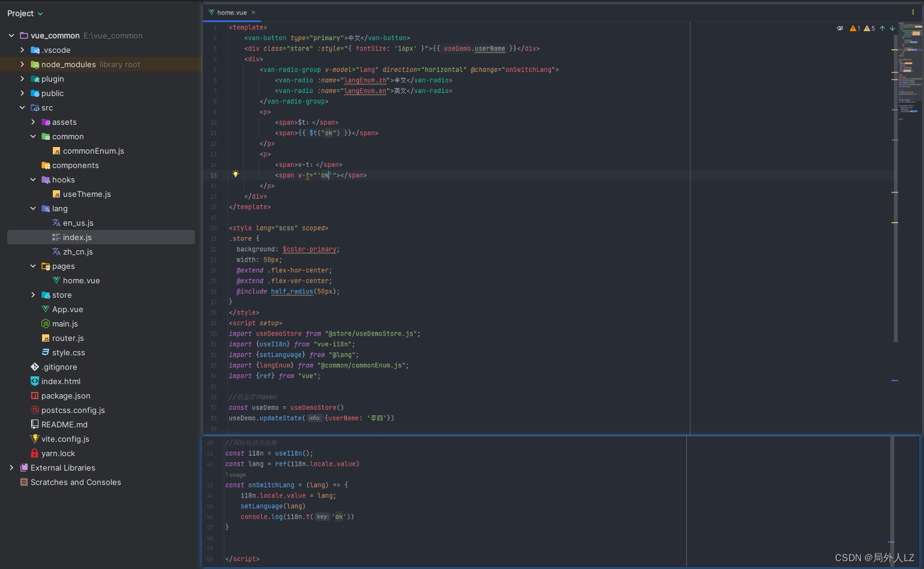Screen dimensions: 924x569
Task: Click en_us.js translation file icon
Action: click(x=56, y=223)
